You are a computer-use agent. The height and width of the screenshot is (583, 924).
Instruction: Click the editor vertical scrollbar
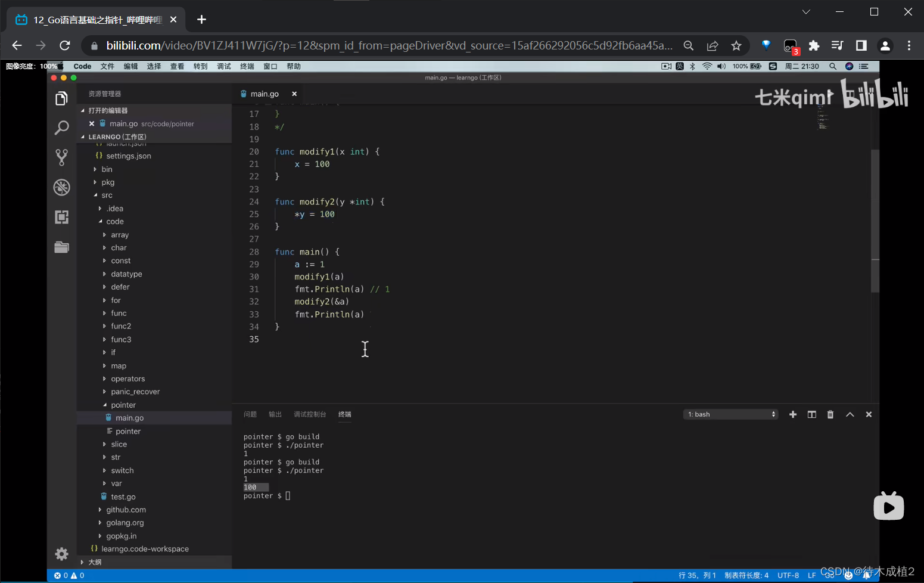pos(875,220)
